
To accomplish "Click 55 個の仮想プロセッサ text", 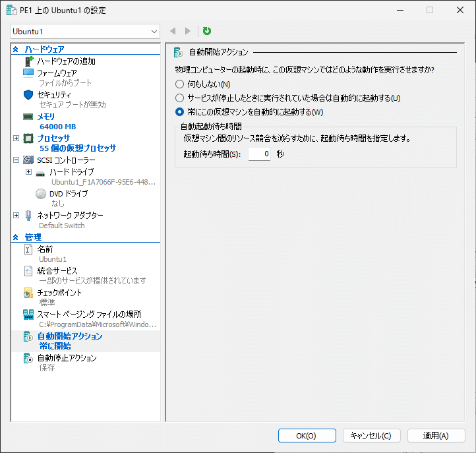I will (78, 148).
